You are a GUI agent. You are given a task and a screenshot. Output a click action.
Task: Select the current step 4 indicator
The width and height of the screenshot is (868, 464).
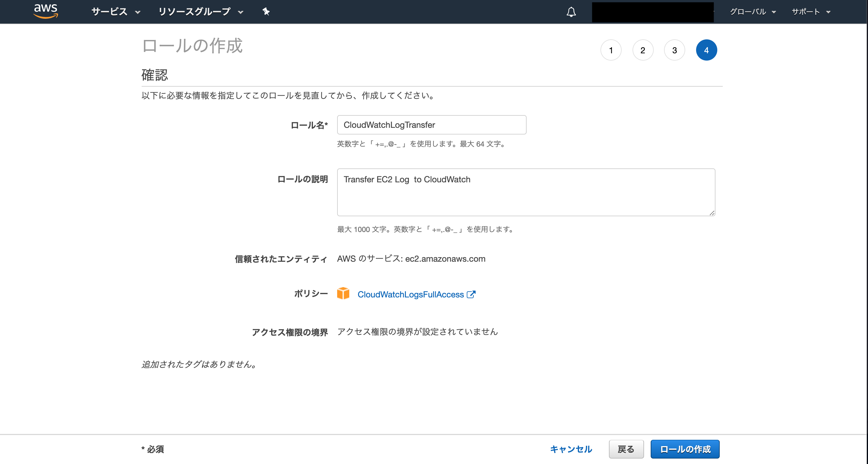coord(706,50)
